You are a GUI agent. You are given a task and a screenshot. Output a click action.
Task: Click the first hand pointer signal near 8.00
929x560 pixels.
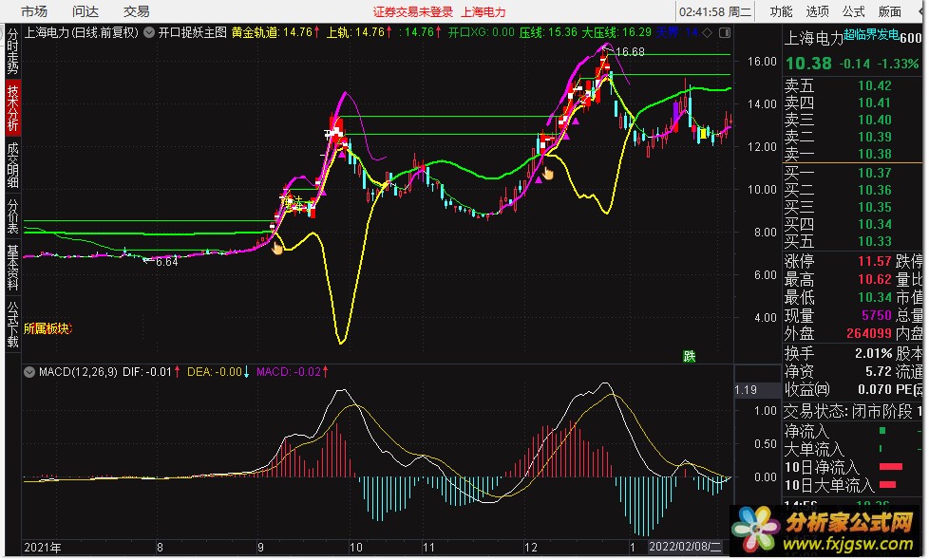[277, 248]
